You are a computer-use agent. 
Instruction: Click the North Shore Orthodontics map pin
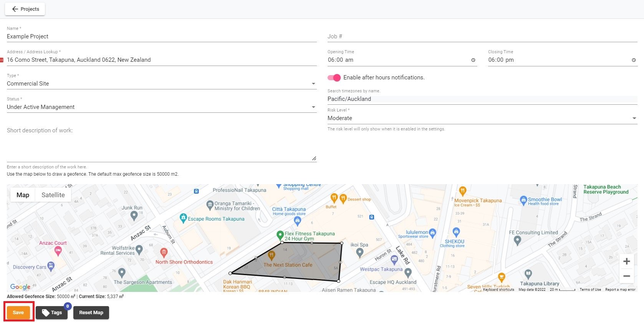click(x=164, y=252)
